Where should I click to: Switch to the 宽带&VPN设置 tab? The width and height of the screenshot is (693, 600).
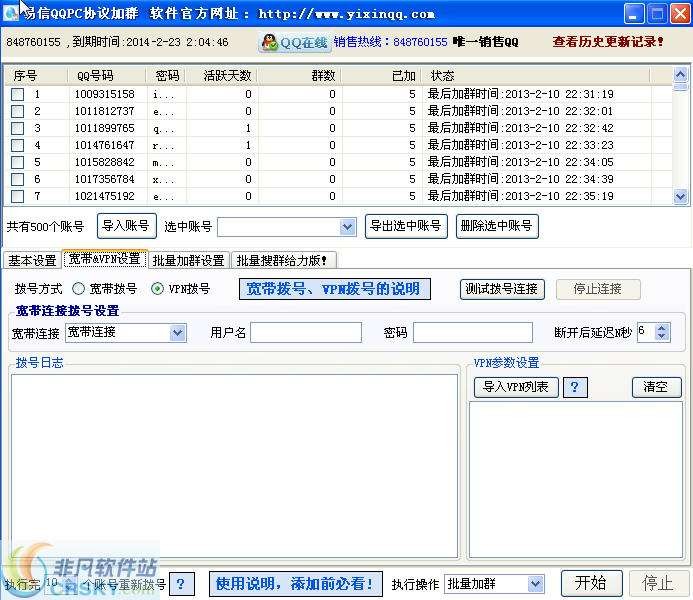pos(105,258)
